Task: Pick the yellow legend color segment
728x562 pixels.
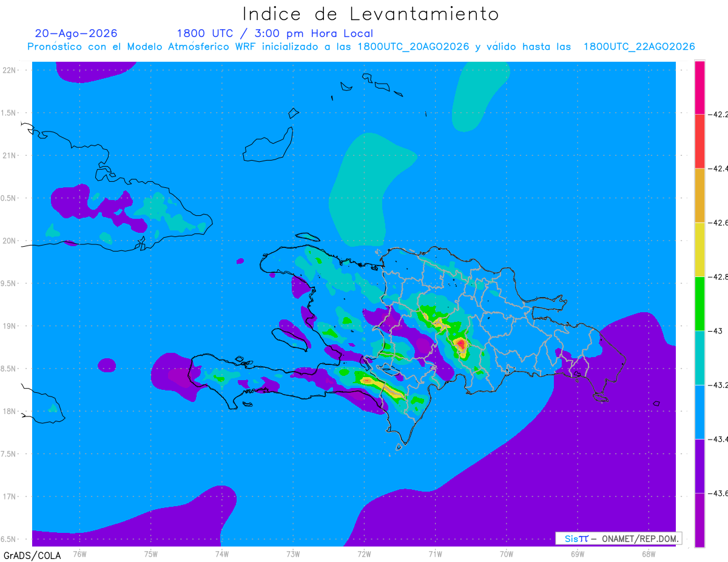Action: [x=699, y=249]
